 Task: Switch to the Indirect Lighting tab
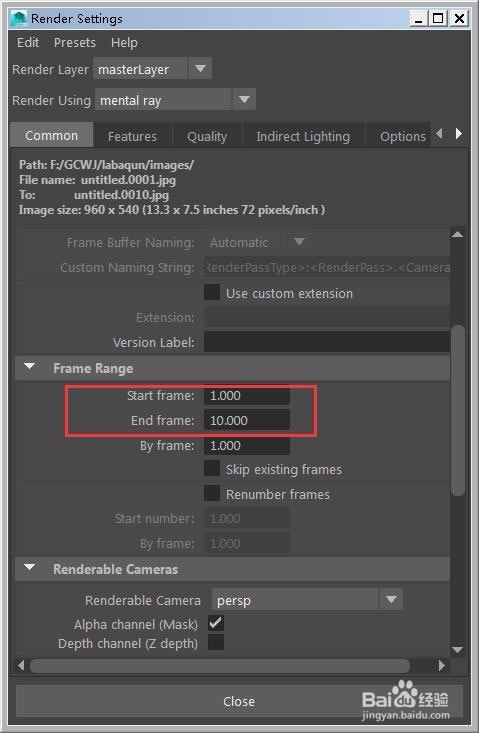coord(303,137)
